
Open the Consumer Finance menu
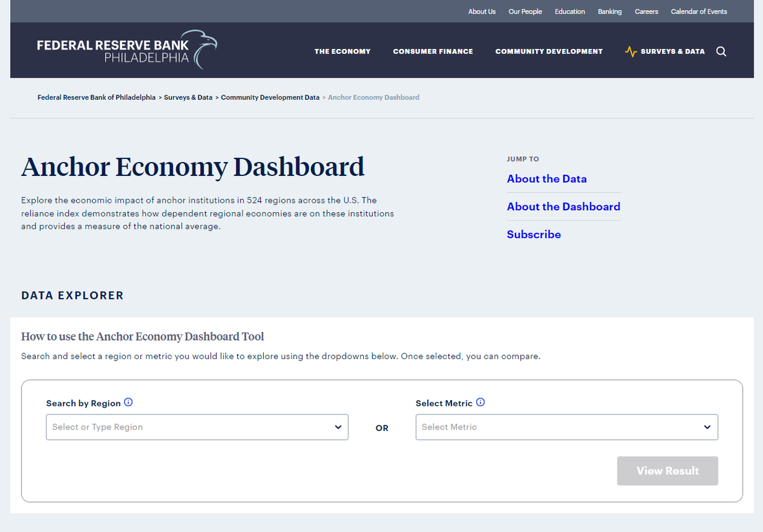[433, 51]
